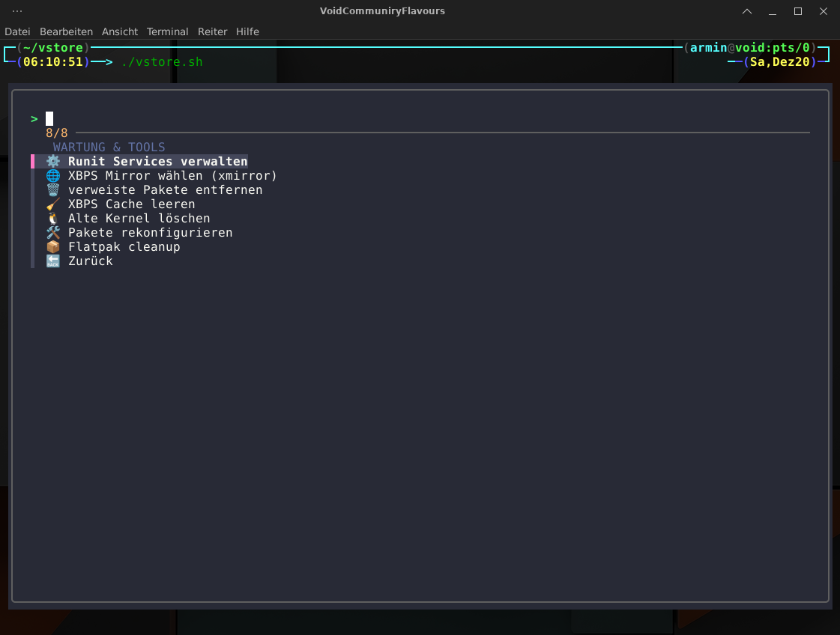Open the Ansicht menu
Screen dimensions: 840x635
[120, 31]
